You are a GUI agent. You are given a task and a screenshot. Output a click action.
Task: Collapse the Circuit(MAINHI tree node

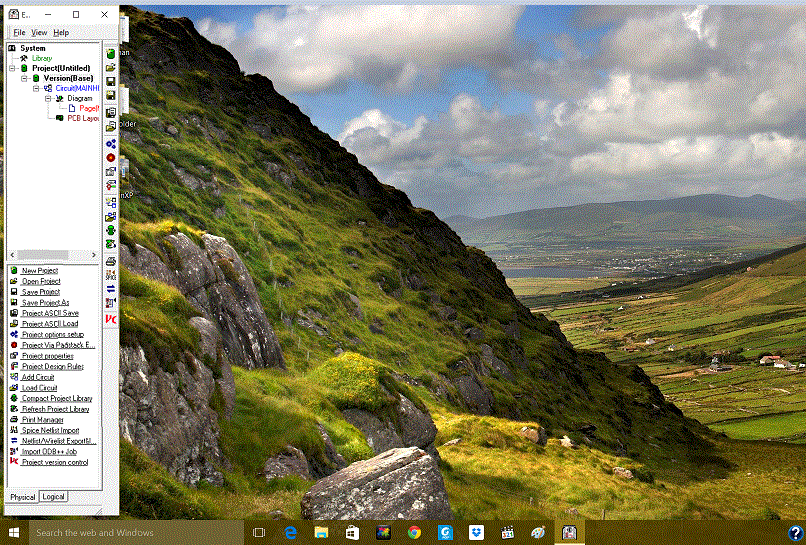coord(36,88)
